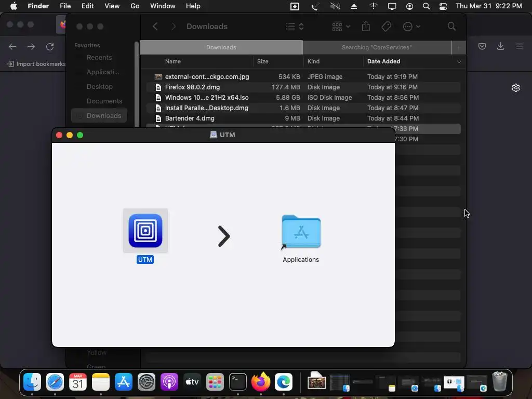Launch Safari from the dock
Viewport: 532px width, 399px height.
pyautogui.click(x=55, y=382)
